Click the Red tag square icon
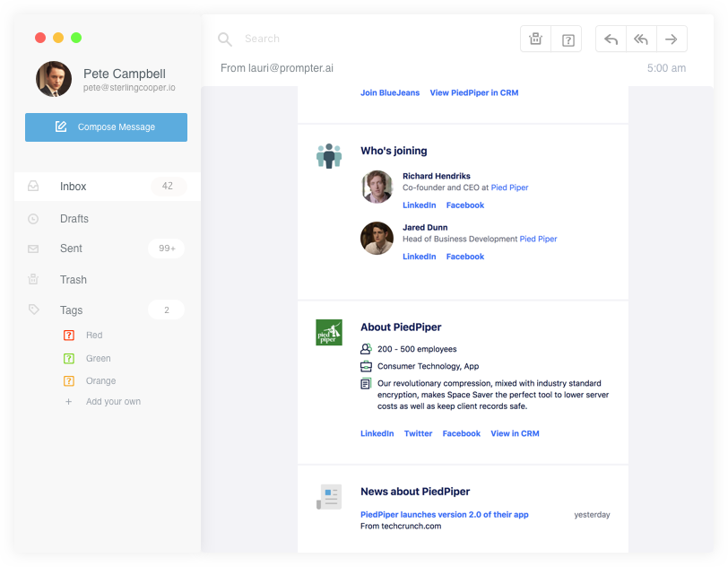The width and height of the screenshot is (728, 567). coord(69,336)
